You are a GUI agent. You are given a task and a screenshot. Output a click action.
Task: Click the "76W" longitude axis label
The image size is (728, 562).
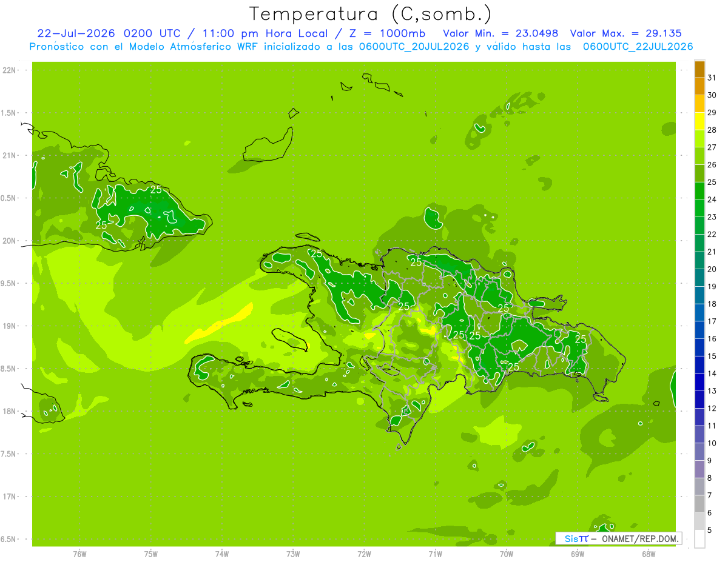pyautogui.click(x=79, y=554)
